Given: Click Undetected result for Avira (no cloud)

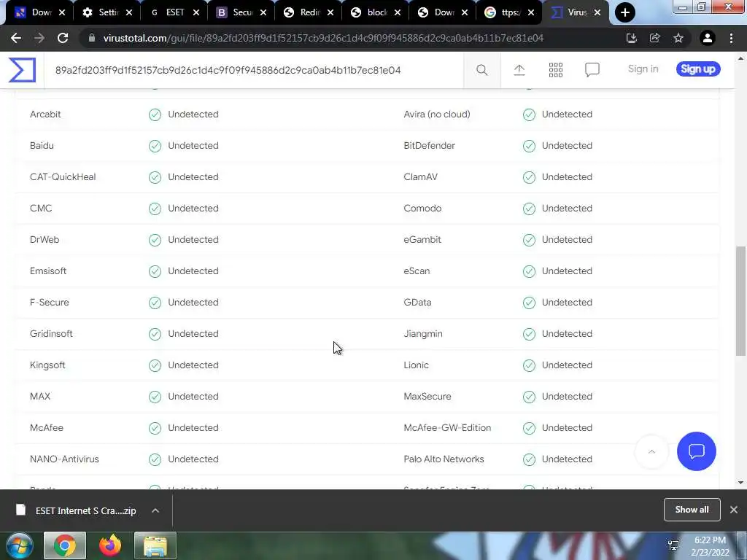Looking at the screenshot, I should (567, 114).
